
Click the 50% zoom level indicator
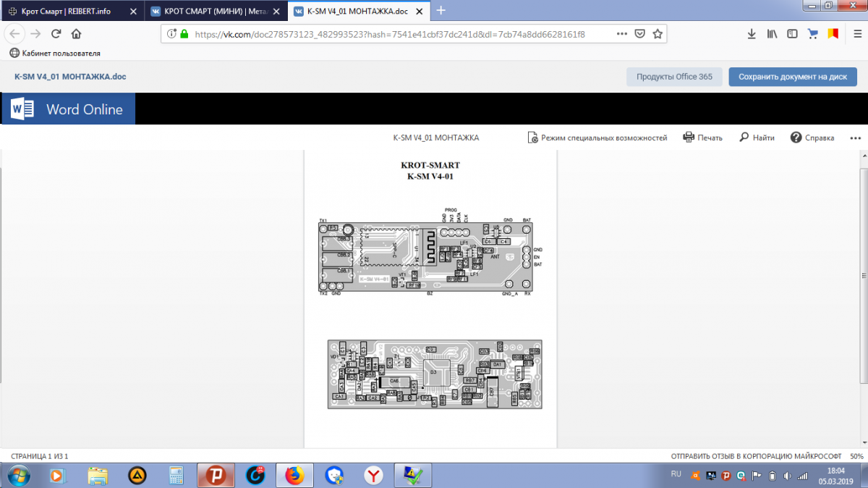[856, 457]
